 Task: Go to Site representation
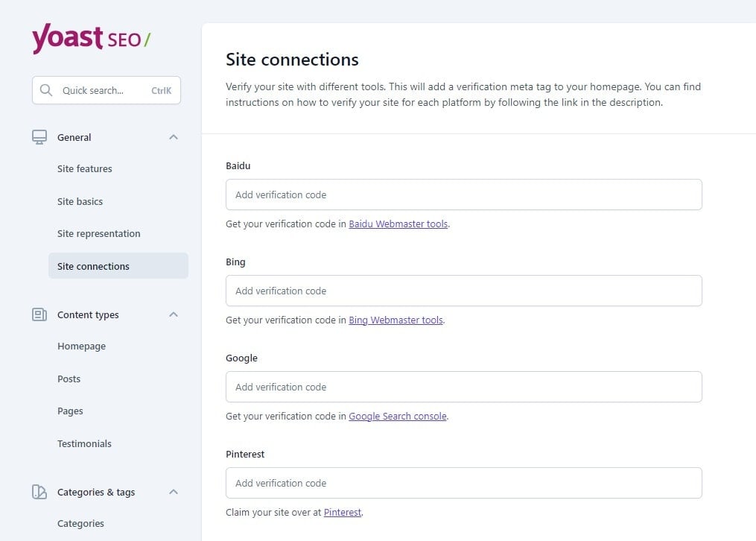(x=99, y=234)
